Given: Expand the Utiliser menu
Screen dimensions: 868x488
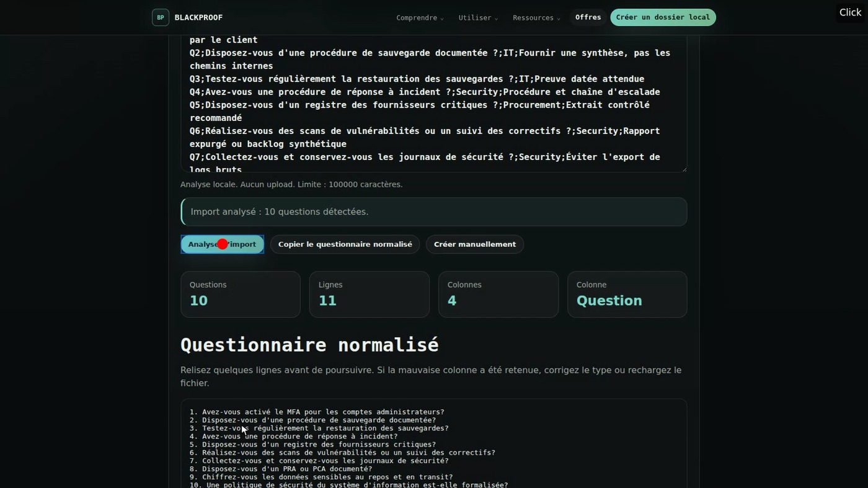Looking at the screenshot, I should (x=478, y=18).
